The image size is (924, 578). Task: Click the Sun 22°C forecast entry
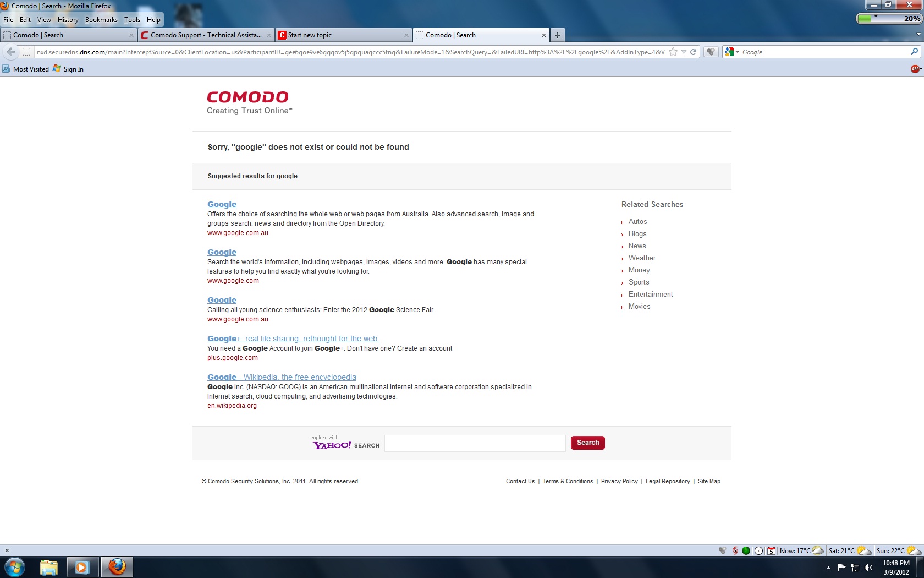coord(899,550)
